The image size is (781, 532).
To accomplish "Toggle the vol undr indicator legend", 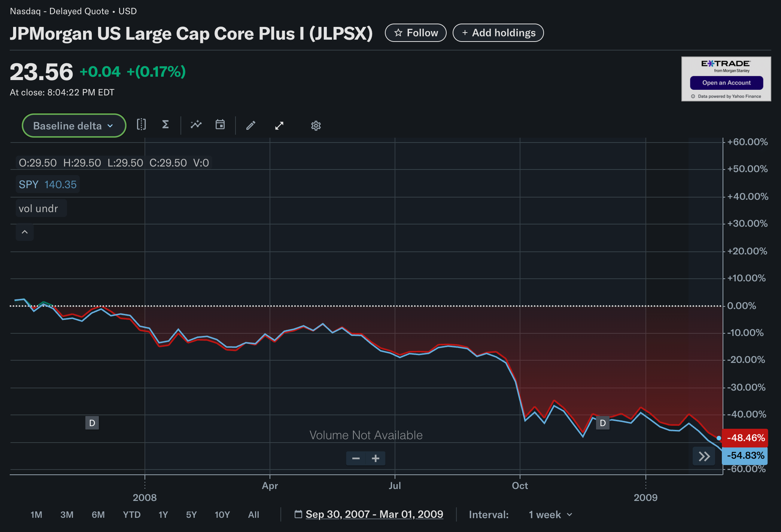I will pyautogui.click(x=41, y=208).
